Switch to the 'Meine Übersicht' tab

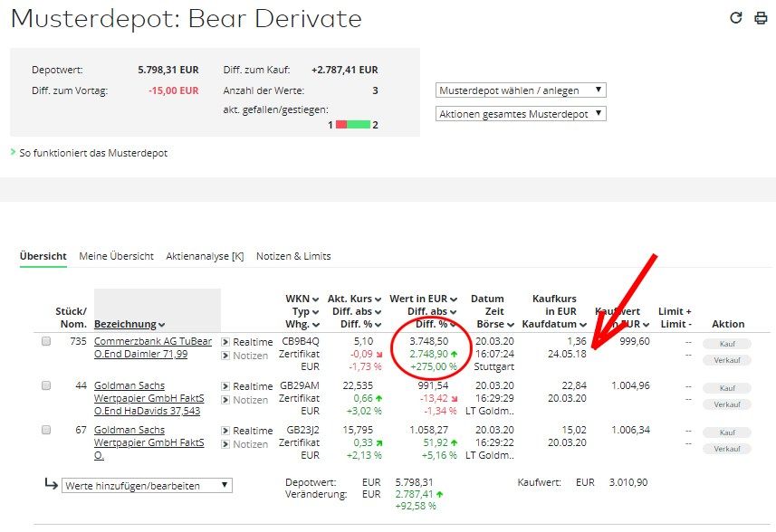tap(116, 256)
